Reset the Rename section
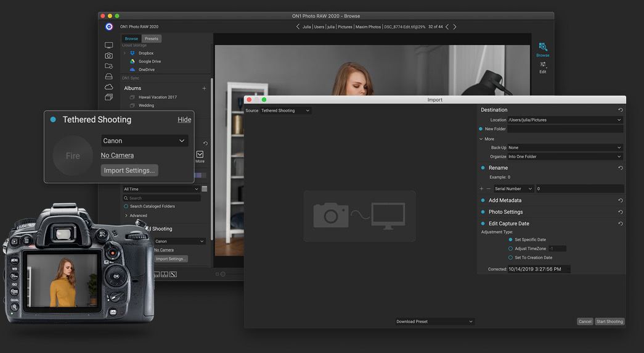Viewport: 644px width, 353px height. [x=620, y=168]
